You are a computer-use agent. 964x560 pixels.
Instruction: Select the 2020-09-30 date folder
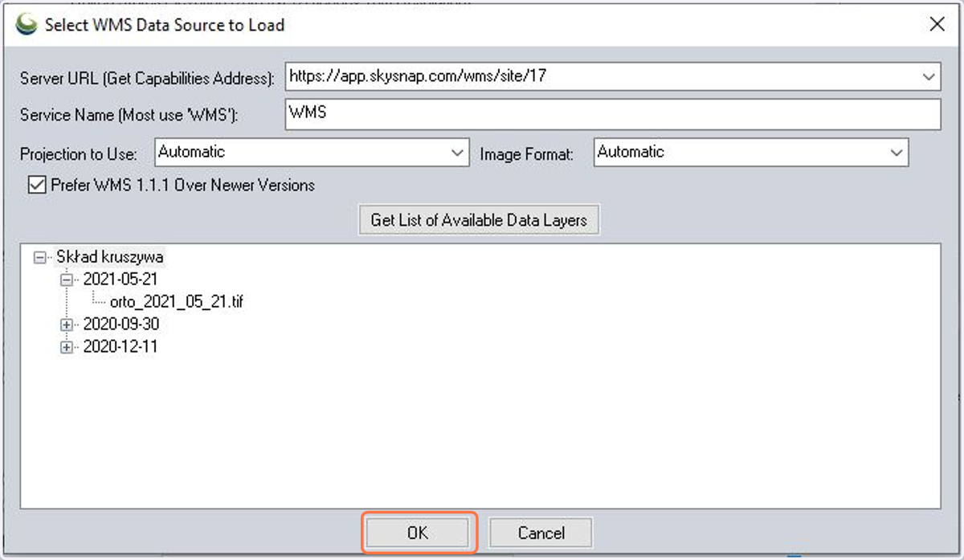click(x=121, y=325)
